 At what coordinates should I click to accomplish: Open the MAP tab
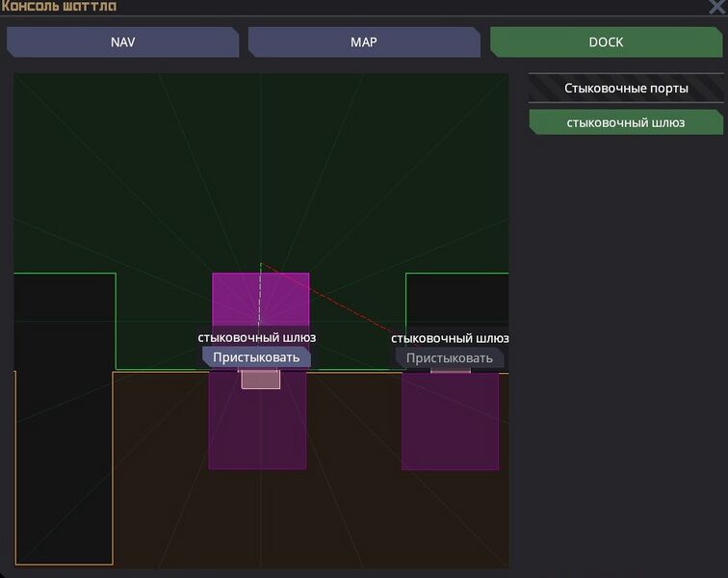coord(363,42)
